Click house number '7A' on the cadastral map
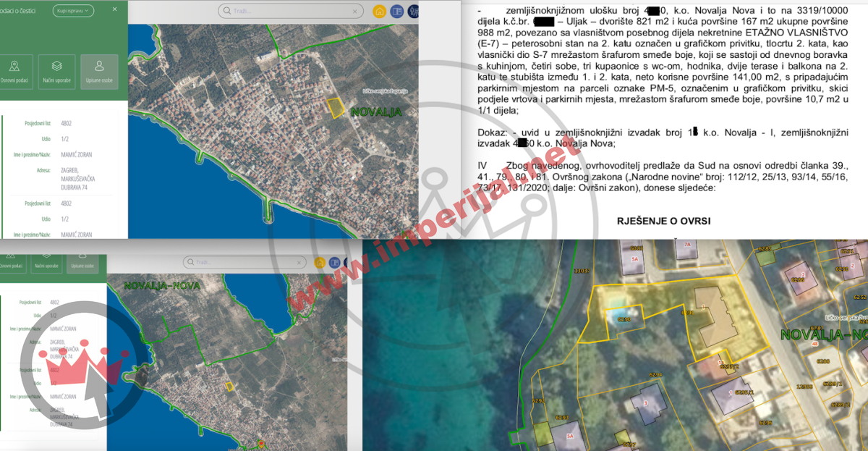The height and width of the screenshot is (451, 868). [687, 245]
